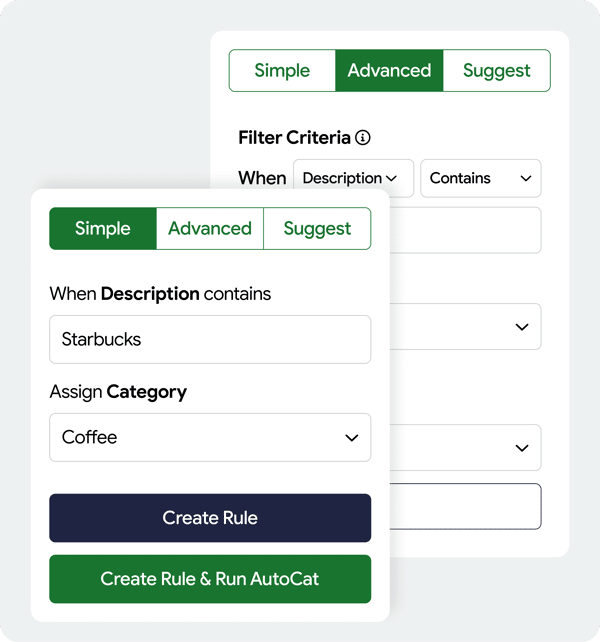Click the Filter Criteria info icon

tap(362, 138)
